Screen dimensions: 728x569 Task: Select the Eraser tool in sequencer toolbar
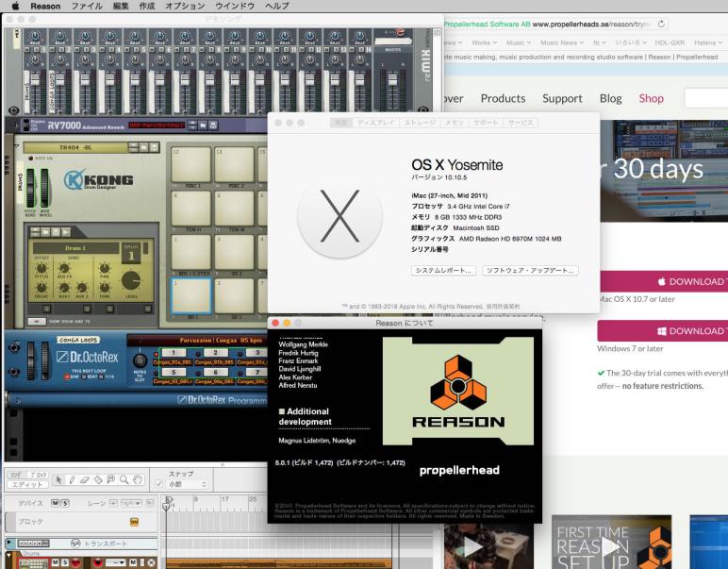(85, 479)
